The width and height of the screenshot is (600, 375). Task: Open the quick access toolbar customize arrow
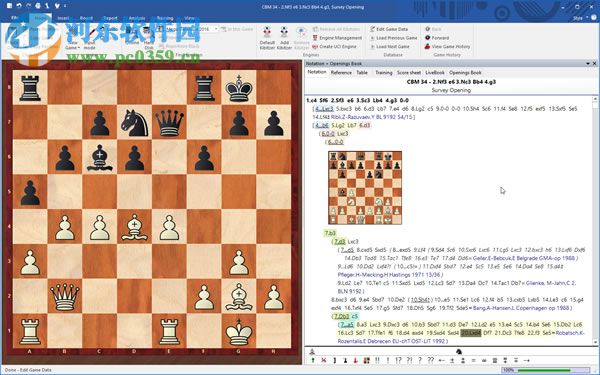click(65, 6)
